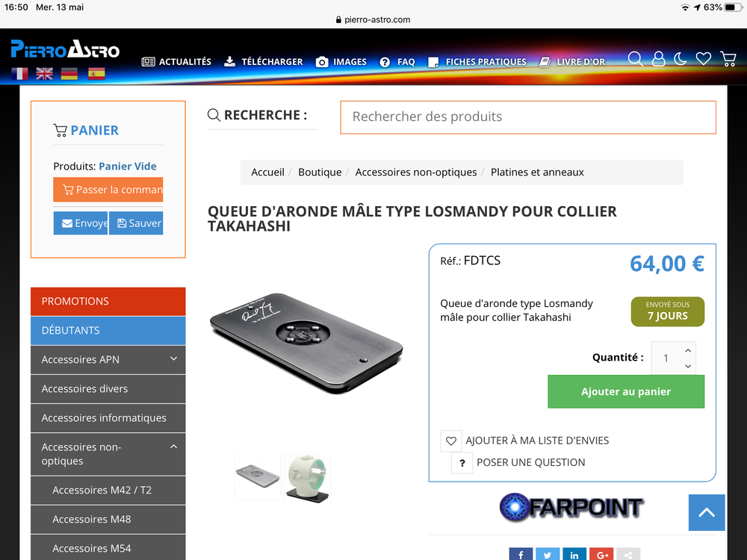Open the wishlist heart icon in header
747x560 pixels.
(x=704, y=59)
